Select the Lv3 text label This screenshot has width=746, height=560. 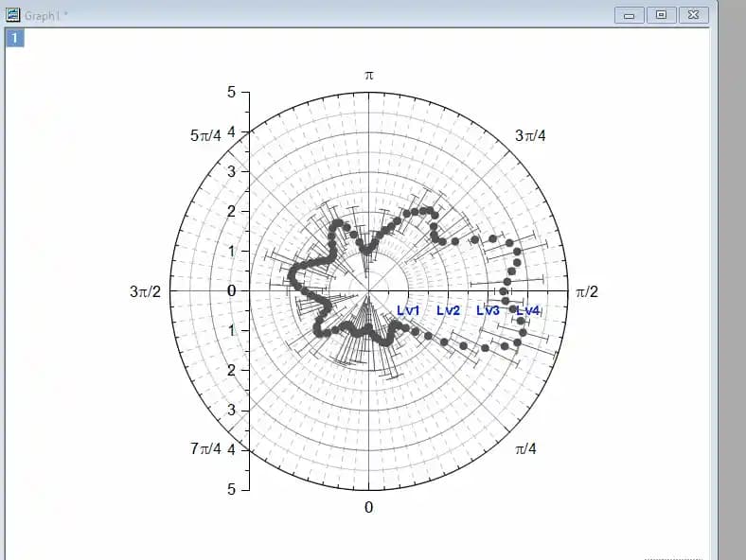(488, 311)
